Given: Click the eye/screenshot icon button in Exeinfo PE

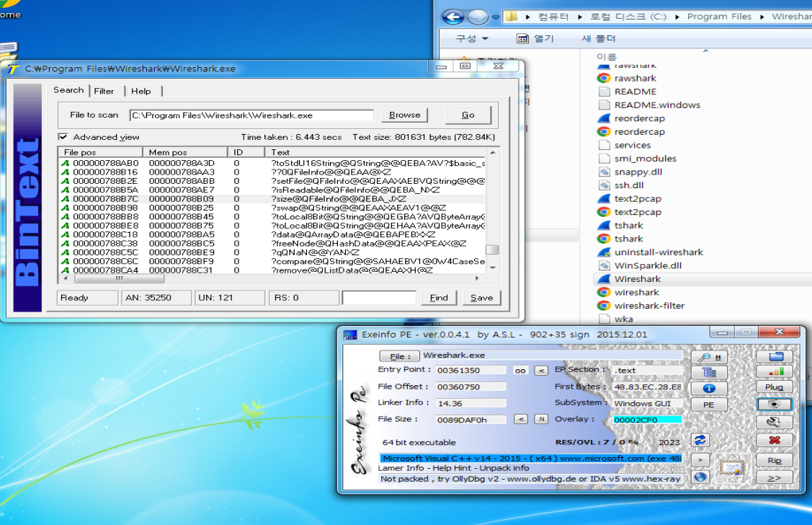Looking at the screenshot, I should coord(775,404).
